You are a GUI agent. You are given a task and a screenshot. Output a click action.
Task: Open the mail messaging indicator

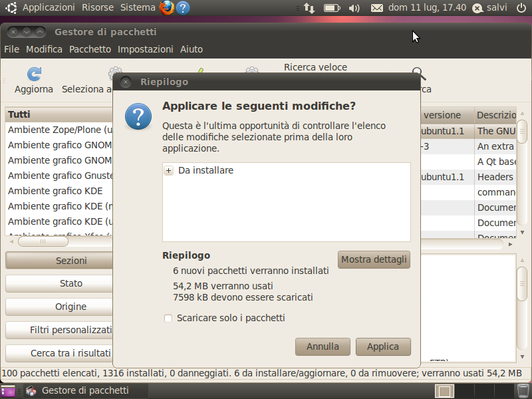pos(376,8)
